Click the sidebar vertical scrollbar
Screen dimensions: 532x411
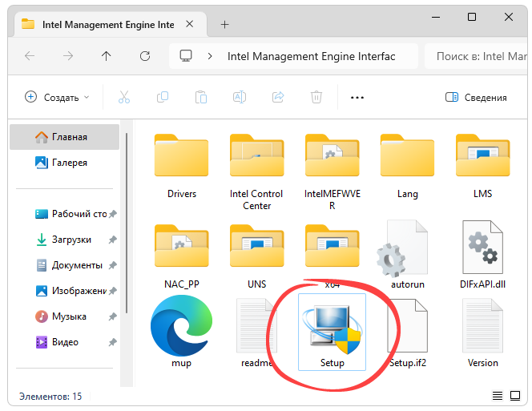pos(127,223)
